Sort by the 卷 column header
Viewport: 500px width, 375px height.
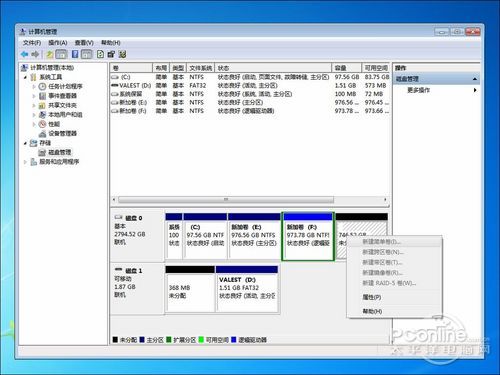tap(131, 68)
